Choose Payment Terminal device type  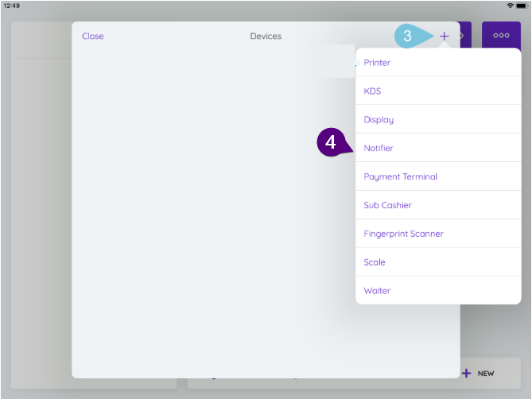coord(400,177)
